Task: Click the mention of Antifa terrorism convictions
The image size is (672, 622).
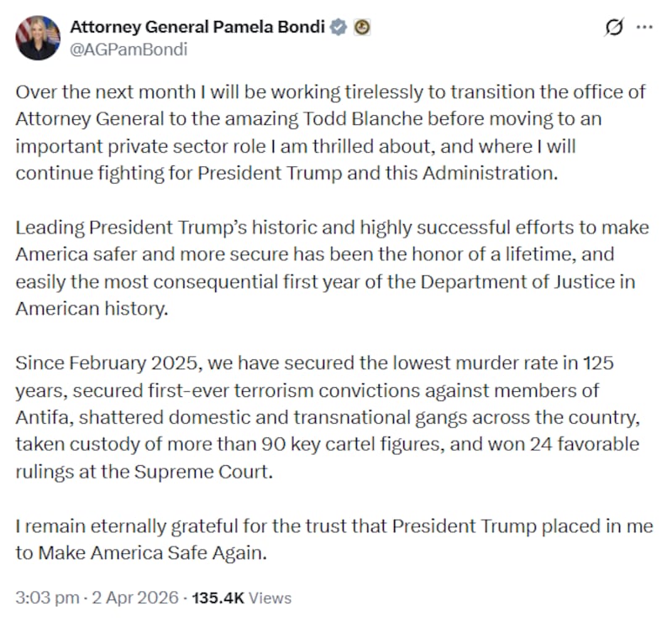Action: (252, 391)
